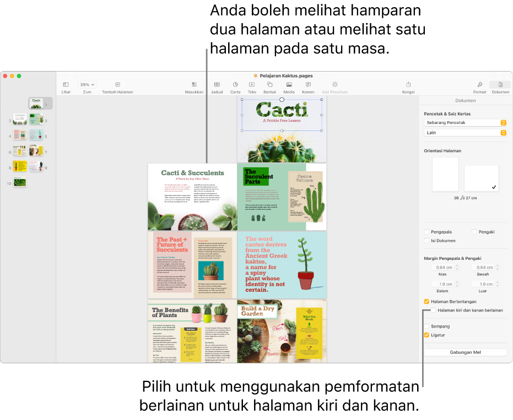
Task: Add a text box with Teks
Action: 252,85
